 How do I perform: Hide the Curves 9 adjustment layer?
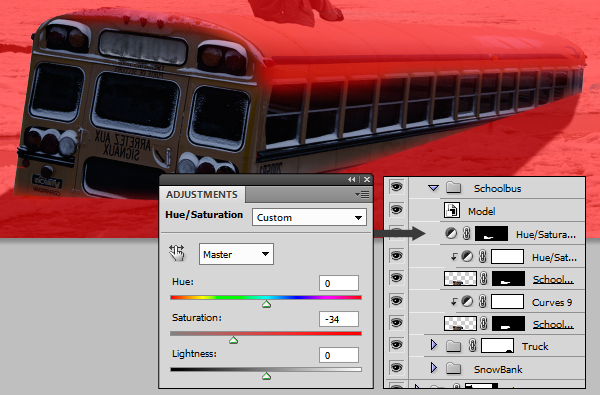tap(396, 301)
